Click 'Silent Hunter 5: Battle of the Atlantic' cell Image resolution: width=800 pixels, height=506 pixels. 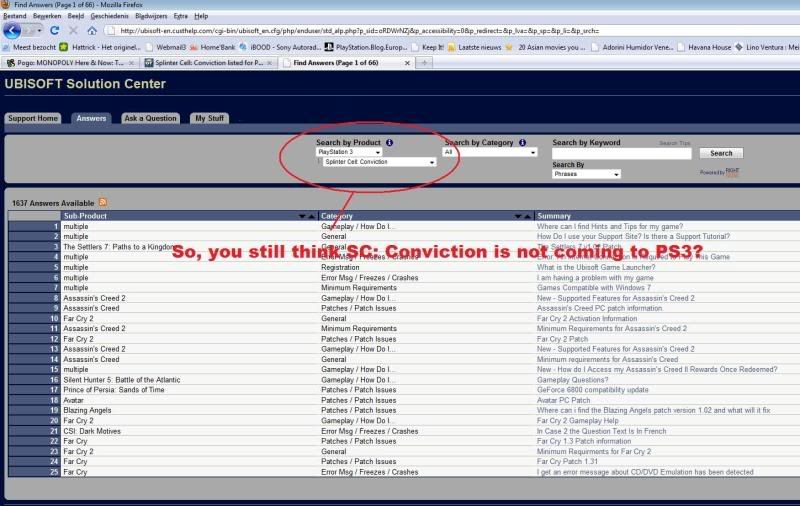coord(121,380)
